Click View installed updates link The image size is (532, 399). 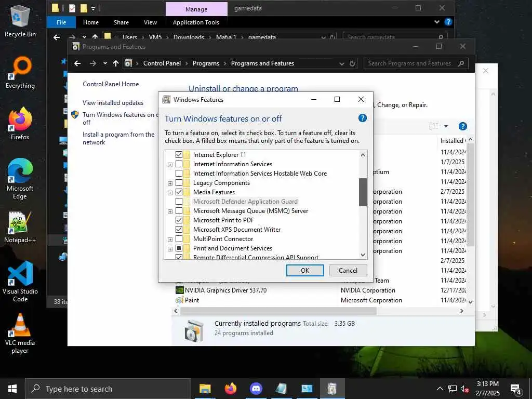tap(113, 103)
